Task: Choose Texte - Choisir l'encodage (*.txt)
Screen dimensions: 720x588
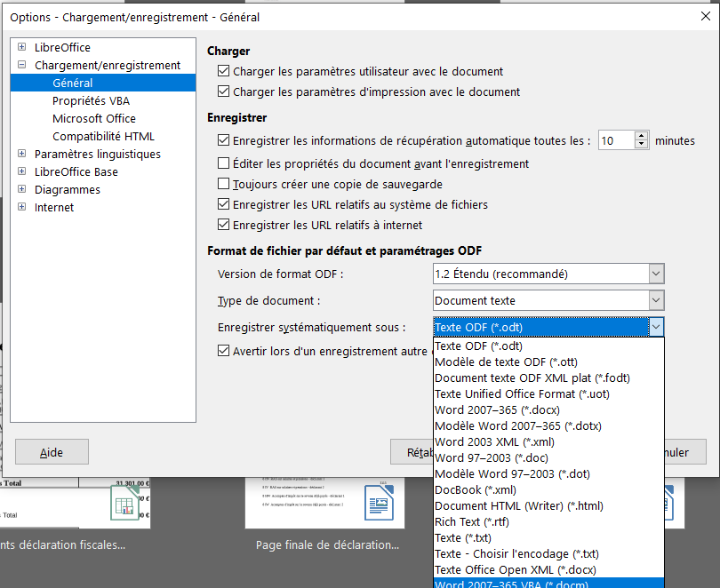Action: (x=548, y=554)
